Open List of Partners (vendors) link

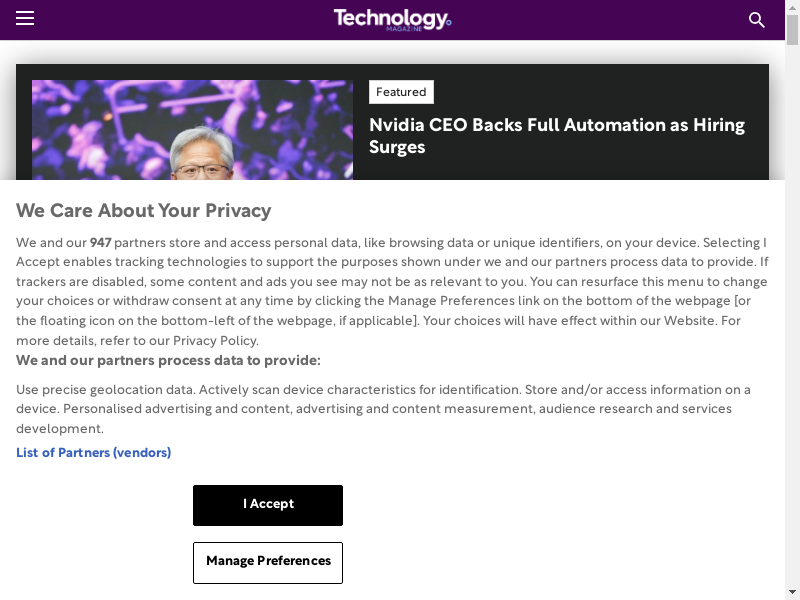point(93,453)
